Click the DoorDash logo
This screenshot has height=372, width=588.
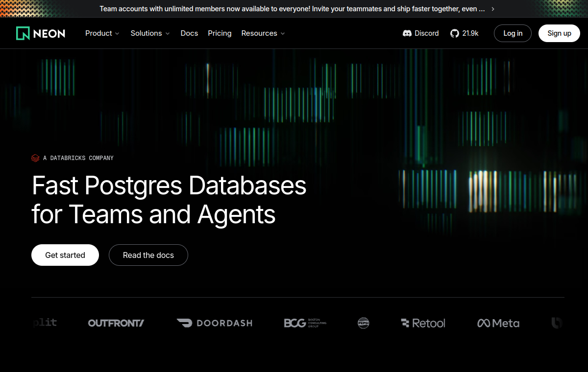pos(215,323)
